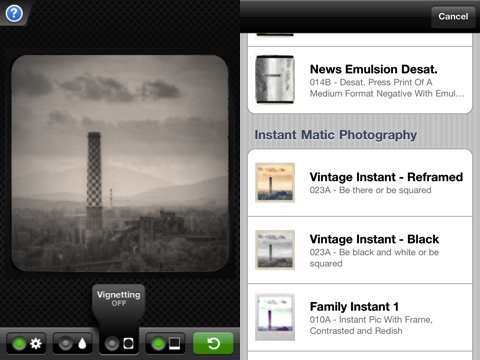
Task: Click the Vignetting OFF tooltip label
Action: (119, 298)
